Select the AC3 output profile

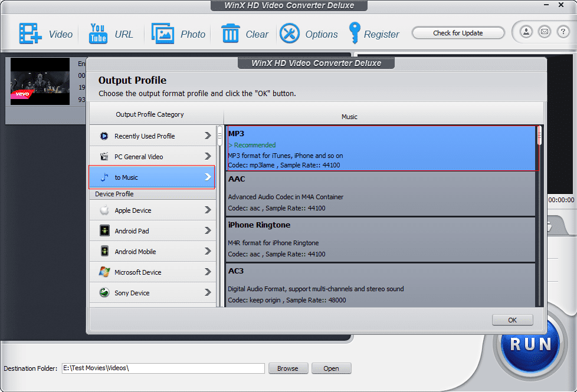pyautogui.click(x=381, y=285)
